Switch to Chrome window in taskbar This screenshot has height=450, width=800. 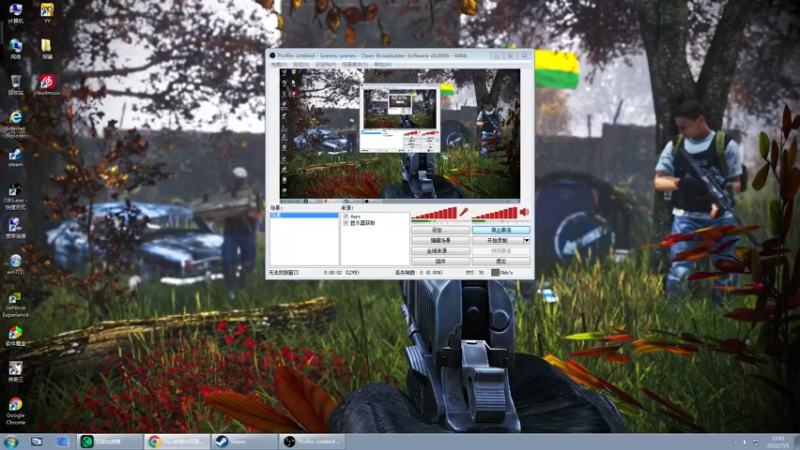pyautogui.click(x=177, y=441)
